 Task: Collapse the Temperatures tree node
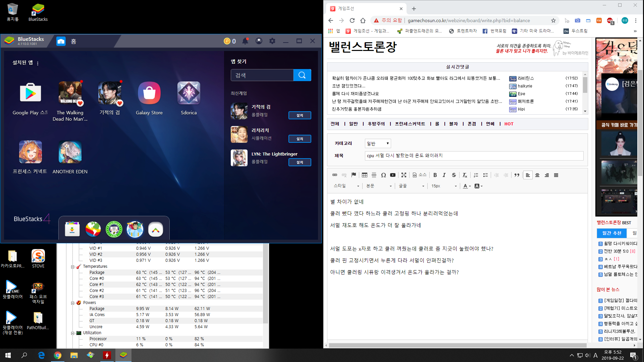click(x=72, y=267)
